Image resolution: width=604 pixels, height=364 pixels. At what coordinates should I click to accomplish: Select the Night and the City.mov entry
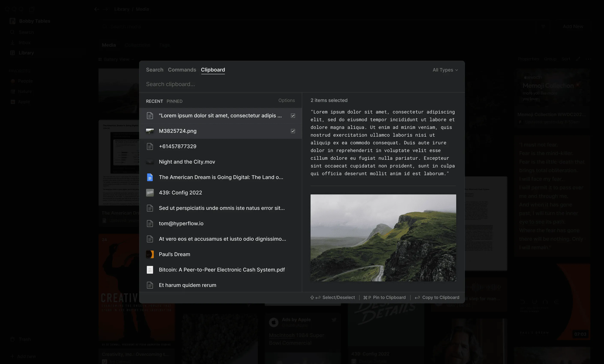[x=221, y=162]
